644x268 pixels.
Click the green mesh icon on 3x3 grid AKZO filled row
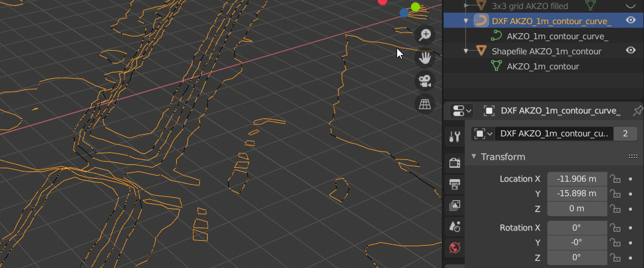[x=591, y=5]
